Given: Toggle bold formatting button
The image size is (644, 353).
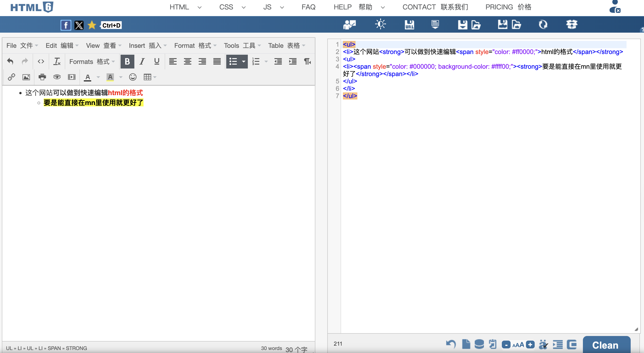Looking at the screenshot, I should [127, 61].
